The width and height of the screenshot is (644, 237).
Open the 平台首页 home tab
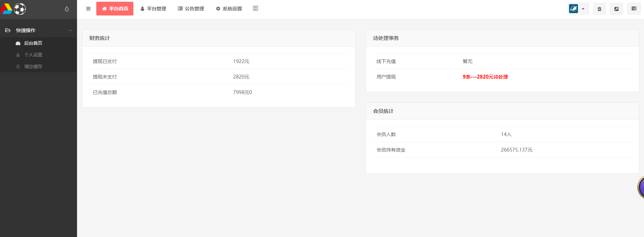115,9
